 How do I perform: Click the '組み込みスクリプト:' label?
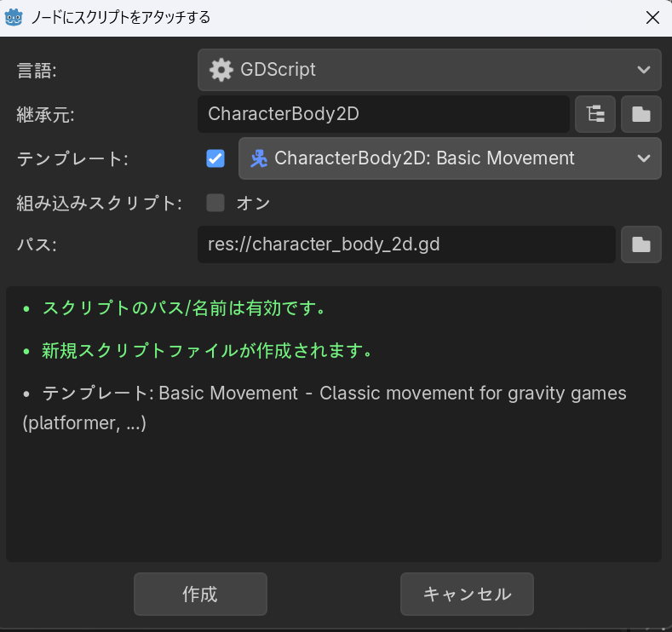point(100,203)
